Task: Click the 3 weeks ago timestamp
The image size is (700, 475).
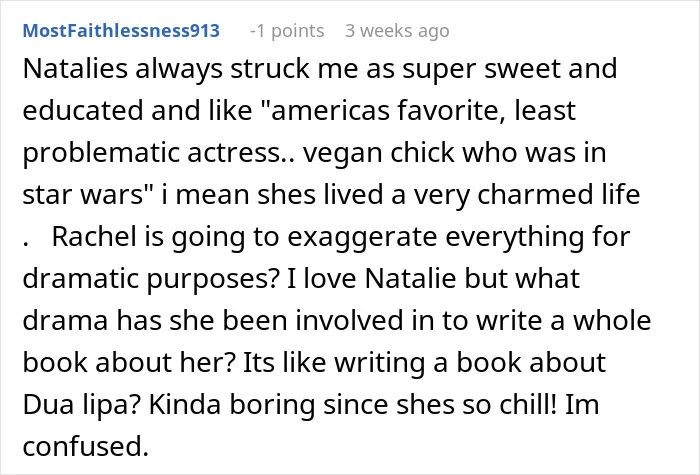Action: click(x=397, y=31)
